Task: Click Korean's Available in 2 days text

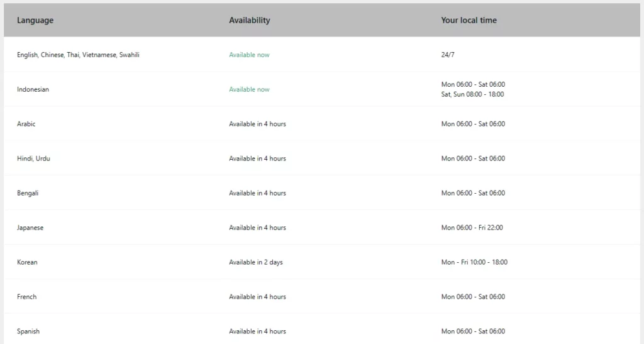Action: pos(256,262)
